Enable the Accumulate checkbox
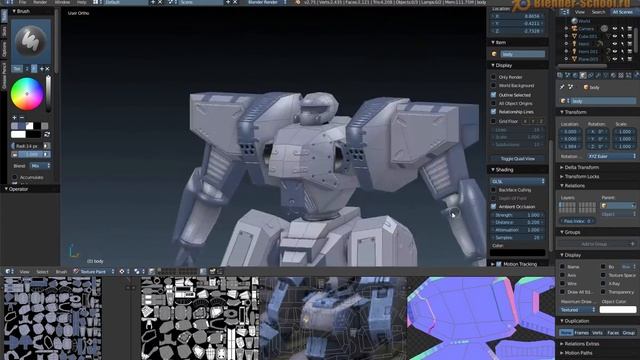This screenshot has width=640, height=360. tap(15, 178)
